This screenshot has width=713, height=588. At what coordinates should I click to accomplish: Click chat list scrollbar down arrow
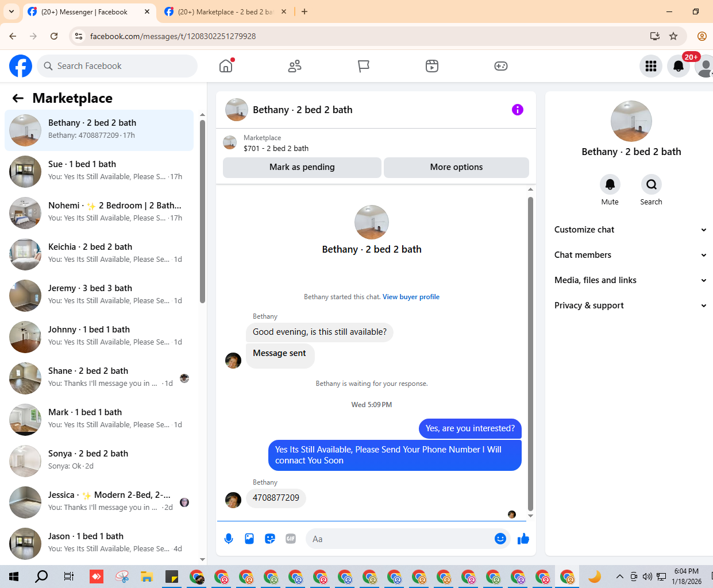202,559
